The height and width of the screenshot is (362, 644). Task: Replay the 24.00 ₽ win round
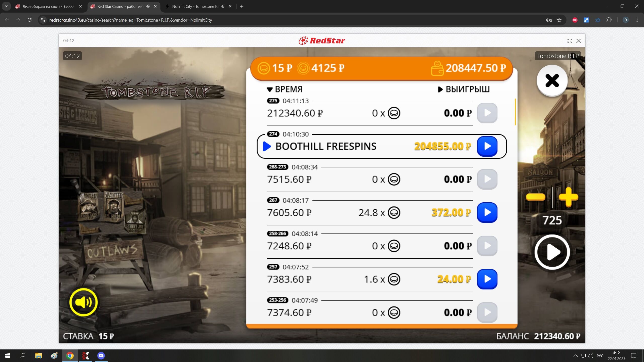pos(487,279)
